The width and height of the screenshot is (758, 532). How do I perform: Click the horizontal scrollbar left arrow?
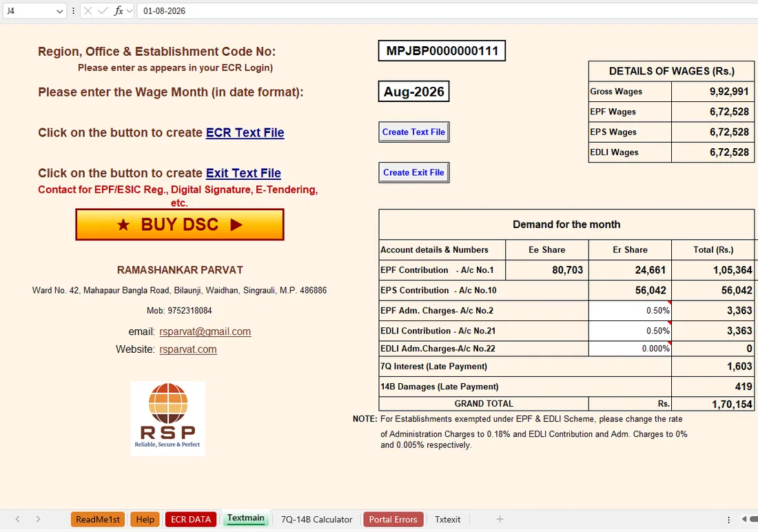[744, 519]
